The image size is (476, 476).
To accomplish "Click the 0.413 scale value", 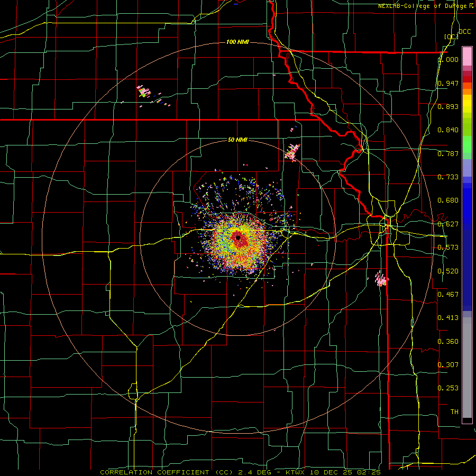I will coord(448,318).
